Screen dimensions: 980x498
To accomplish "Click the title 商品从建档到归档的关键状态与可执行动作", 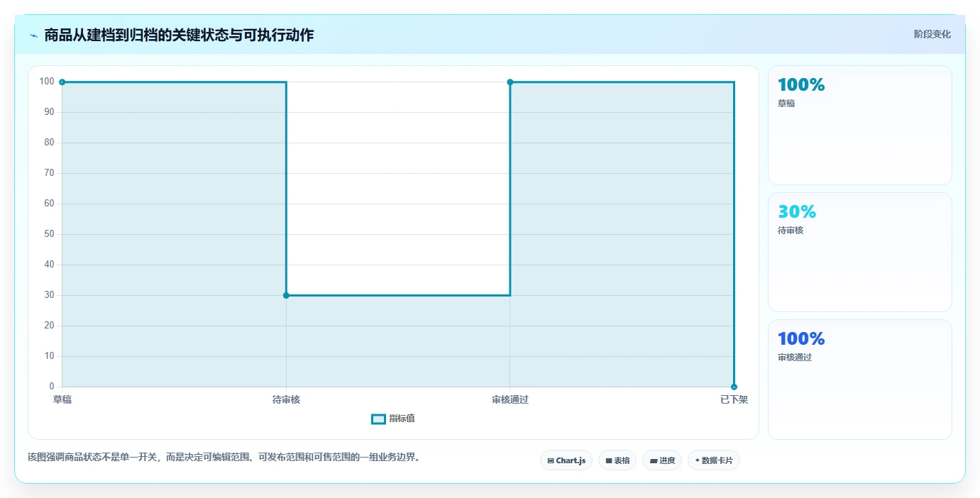I will (x=179, y=35).
